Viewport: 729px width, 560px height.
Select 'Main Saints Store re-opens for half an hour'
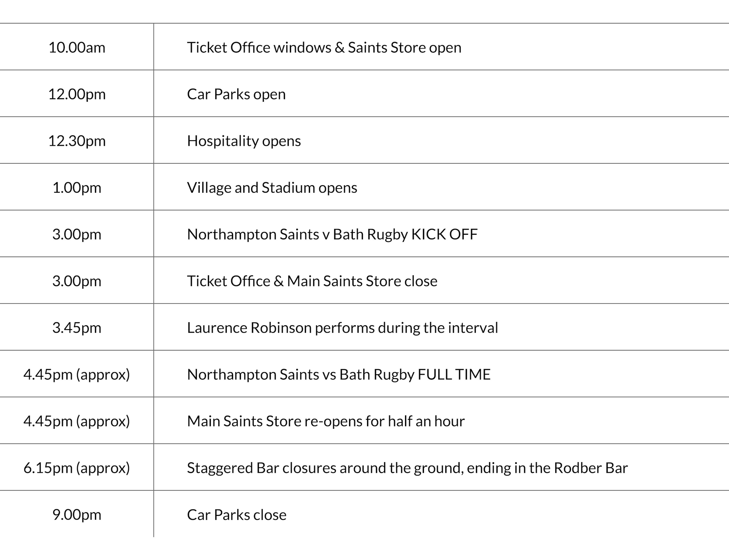(326, 421)
